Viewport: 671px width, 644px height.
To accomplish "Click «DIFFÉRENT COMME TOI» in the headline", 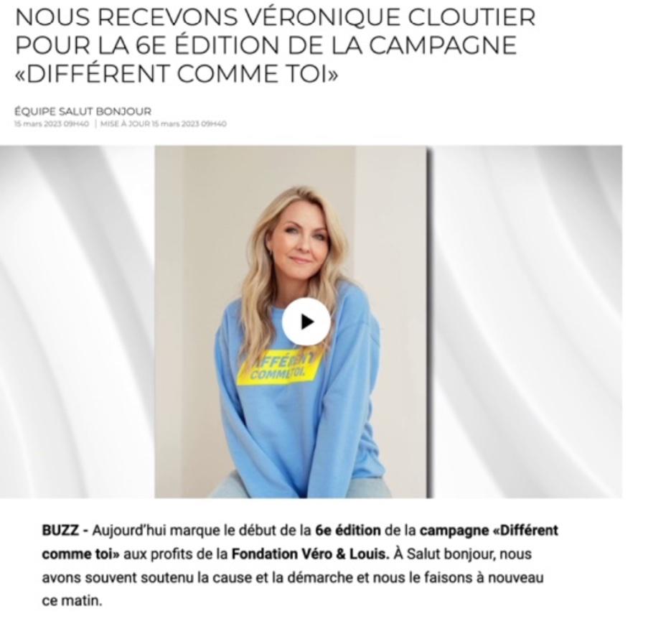I will click(x=177, y=74).
